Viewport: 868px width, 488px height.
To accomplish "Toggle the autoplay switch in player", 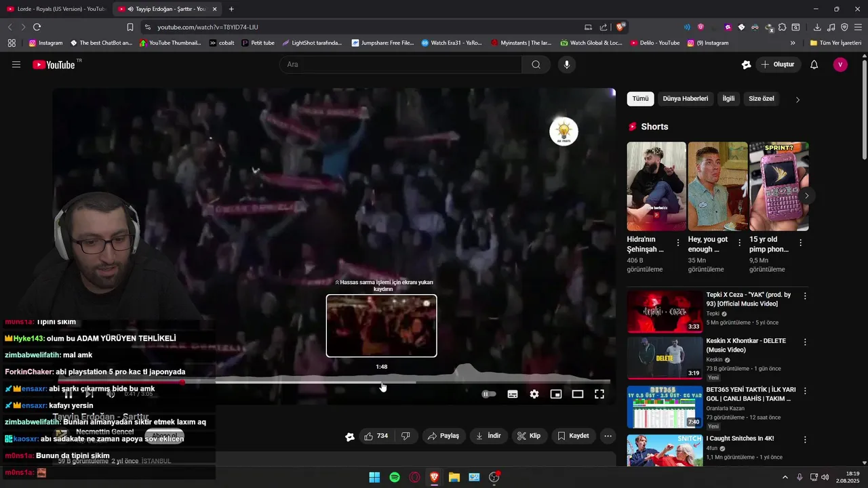I will point(489,394).
